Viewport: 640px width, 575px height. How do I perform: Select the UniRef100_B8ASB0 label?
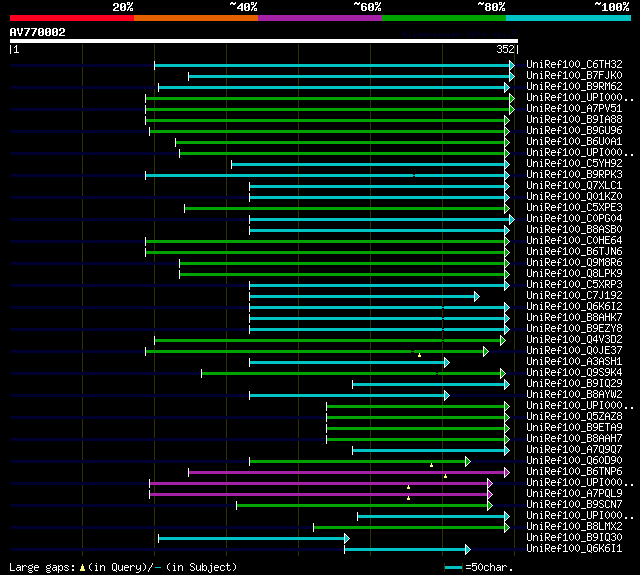pos(574,230)
